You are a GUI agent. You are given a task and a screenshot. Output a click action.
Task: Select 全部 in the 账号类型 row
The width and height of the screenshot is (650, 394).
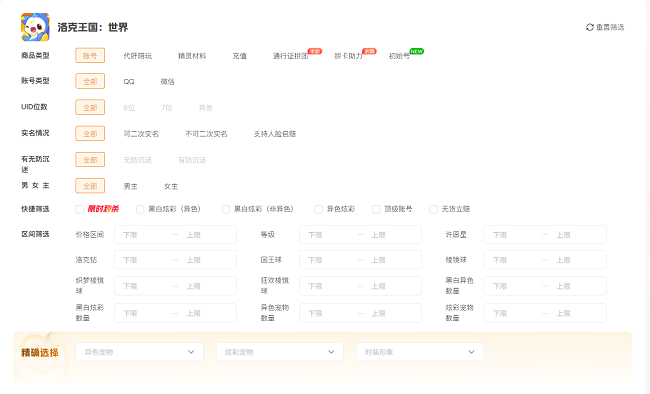click(90, 81)
